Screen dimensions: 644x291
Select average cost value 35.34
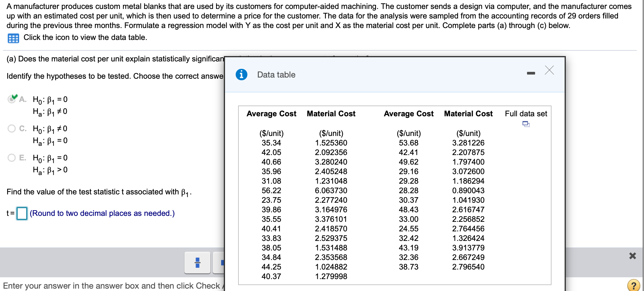271,143
